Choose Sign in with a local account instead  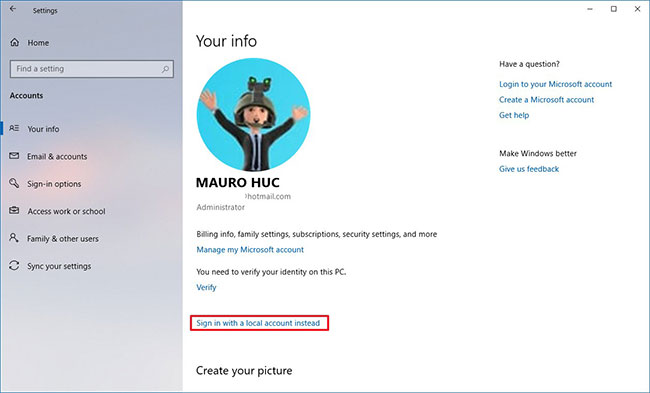(x=258, y=323)
